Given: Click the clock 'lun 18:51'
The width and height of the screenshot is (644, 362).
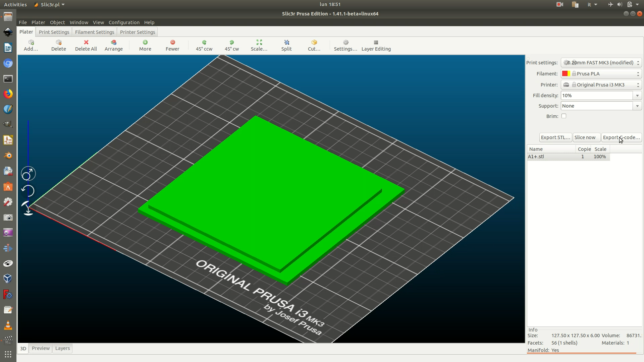Looking at the screenshot, I should coord(330,4).
